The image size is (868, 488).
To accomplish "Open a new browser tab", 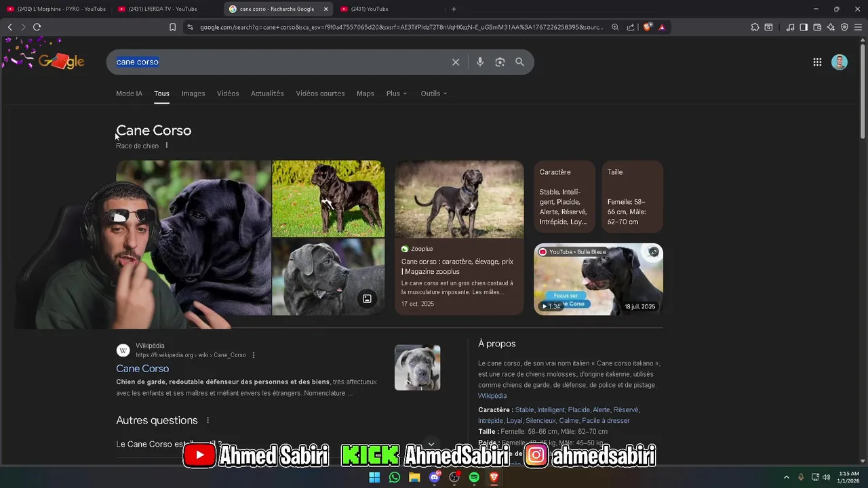I will [454, 9].
